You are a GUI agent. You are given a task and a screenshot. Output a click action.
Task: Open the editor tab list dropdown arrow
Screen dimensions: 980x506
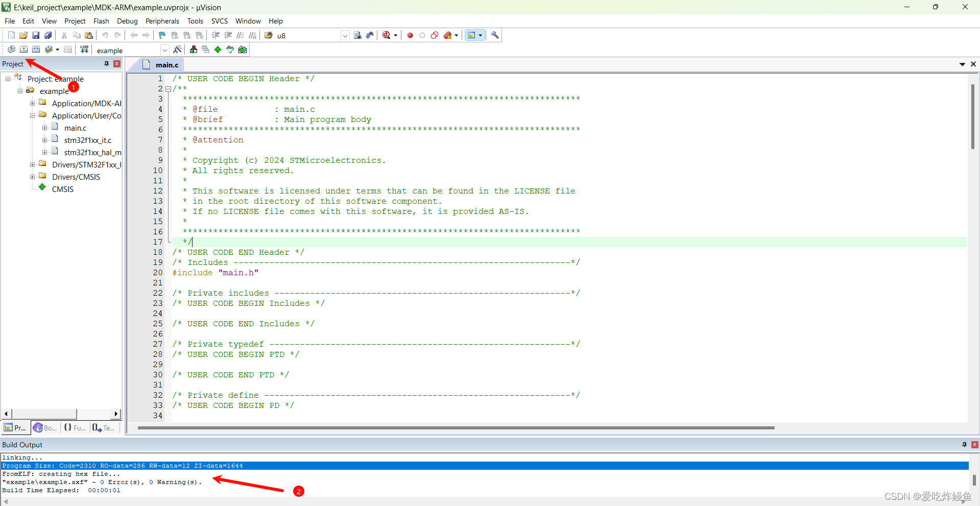point(962,64)
